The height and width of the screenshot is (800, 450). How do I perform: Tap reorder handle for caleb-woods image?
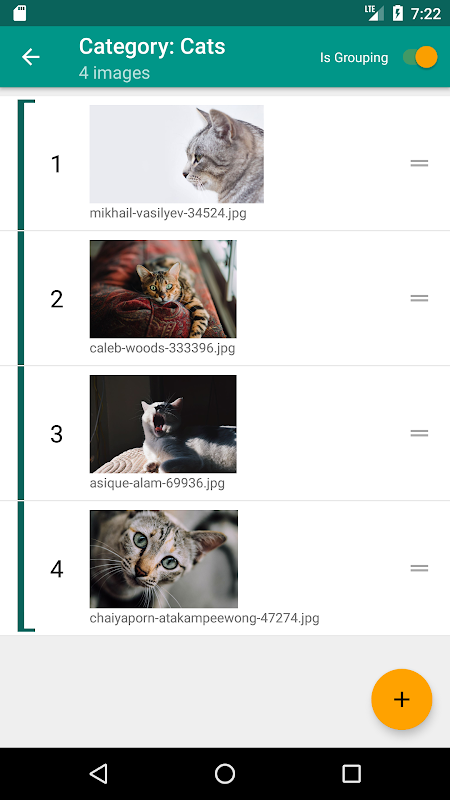point(419,298)
